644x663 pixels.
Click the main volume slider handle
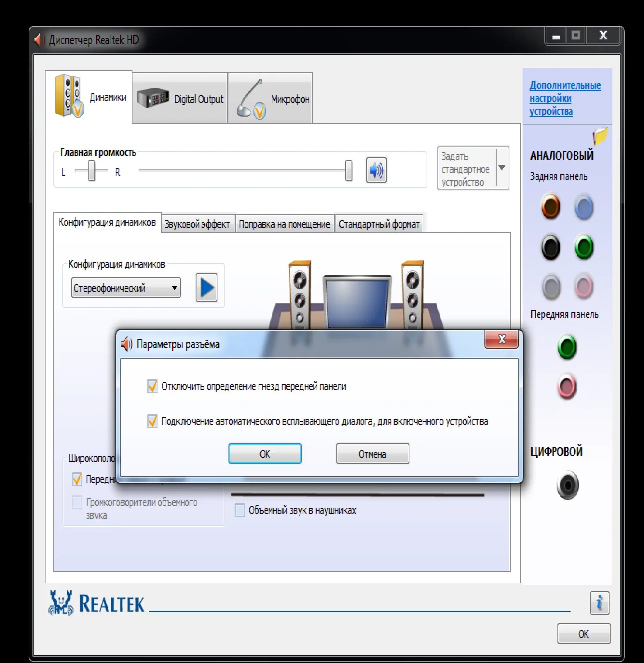coord(349,170)
